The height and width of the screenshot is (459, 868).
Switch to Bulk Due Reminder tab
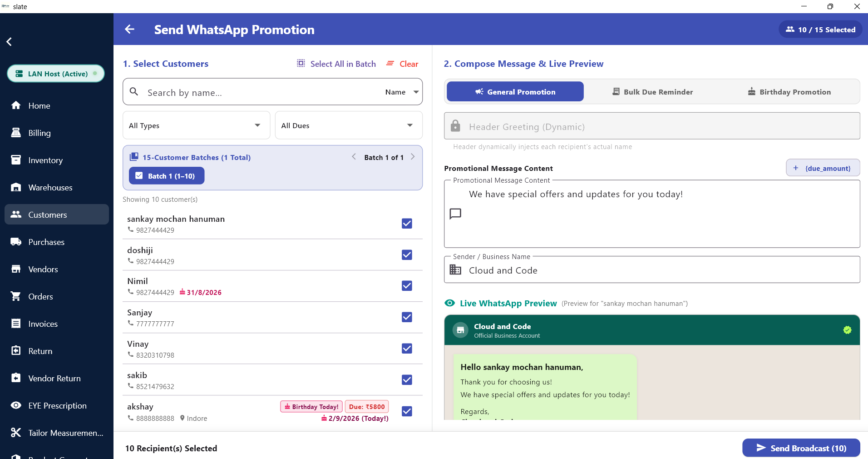click(652, 92)
